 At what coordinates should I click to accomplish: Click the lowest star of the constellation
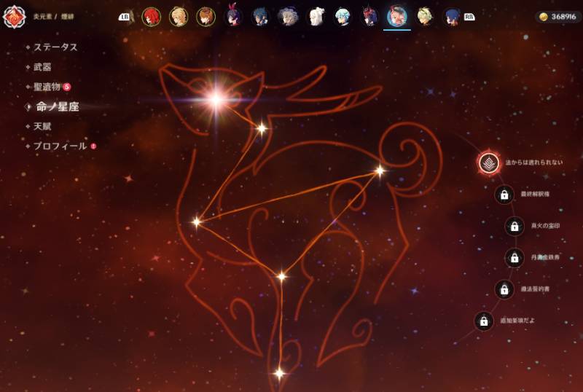[279, 372]
